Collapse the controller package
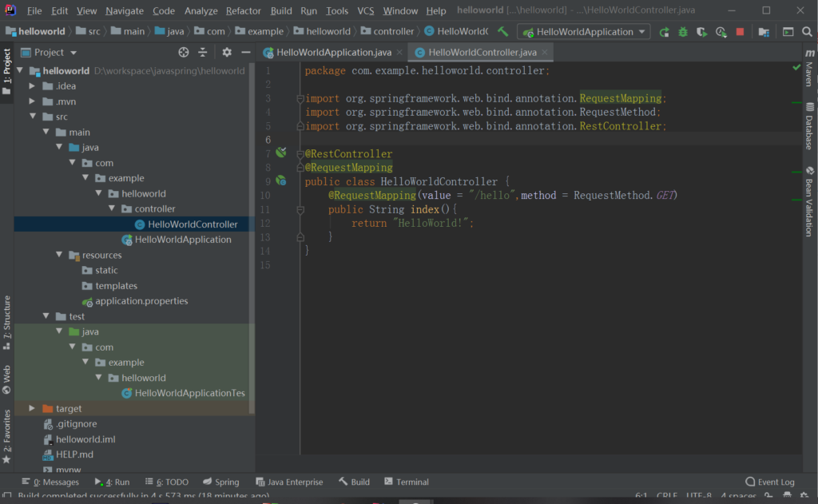The image size is (818, 504). pos(112,208)
